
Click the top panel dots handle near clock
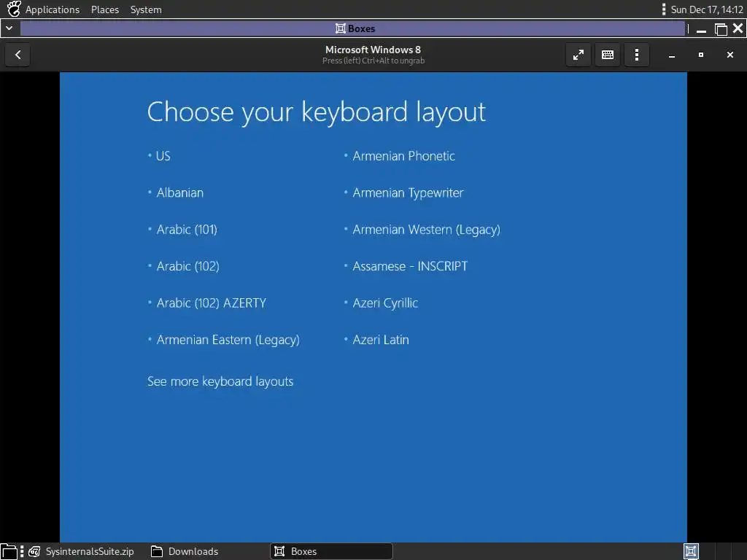[x=664, y=9]
